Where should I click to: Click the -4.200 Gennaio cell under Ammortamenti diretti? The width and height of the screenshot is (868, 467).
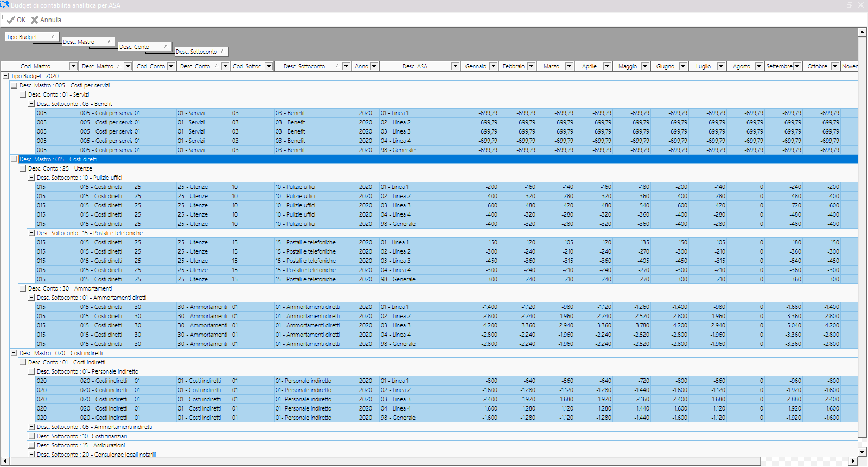pyautogui.click(x=480, y=325)
